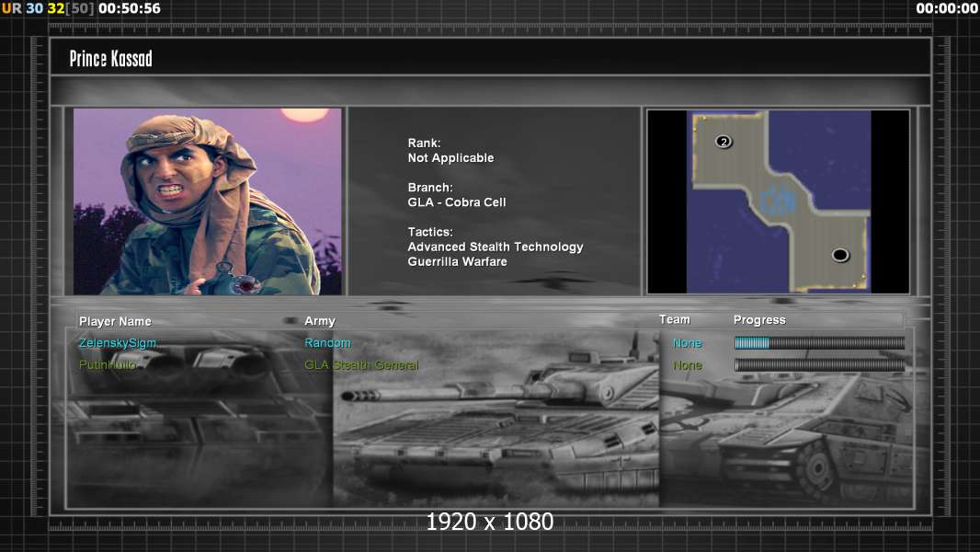Click the 'Player Name' column header
This screenshot has height=552, width=980.
point(115,321)
